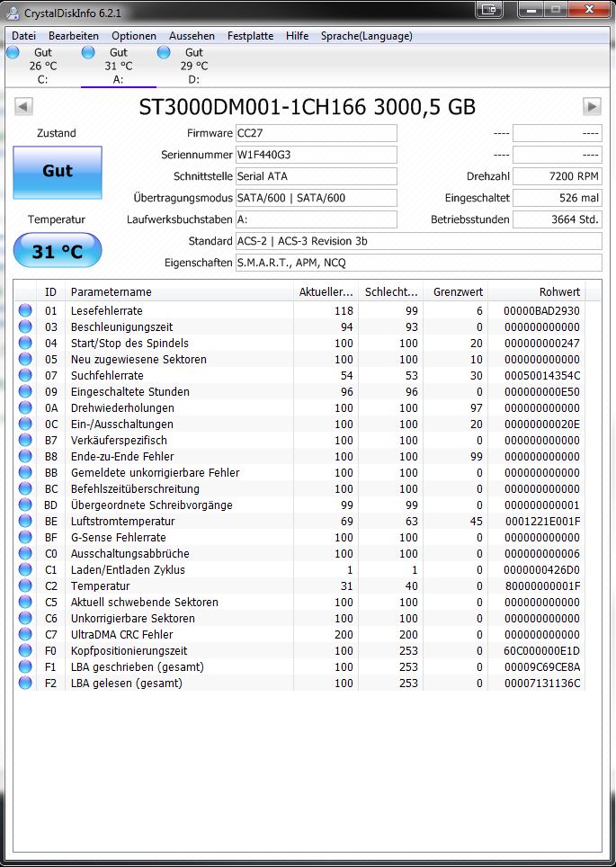Click raw value 0001221E001F
This screenshot has height=867, width=616.
[x=542, y=522]
